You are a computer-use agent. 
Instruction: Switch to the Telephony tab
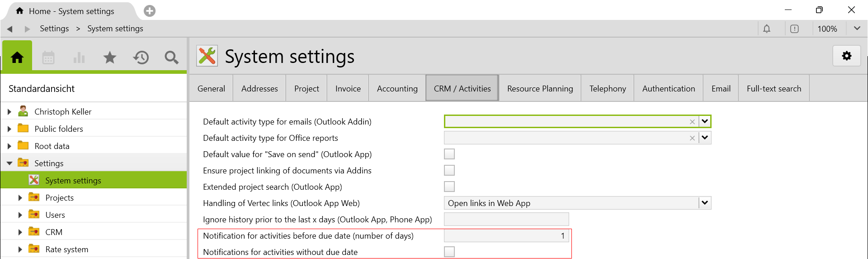tap(608, 89)
